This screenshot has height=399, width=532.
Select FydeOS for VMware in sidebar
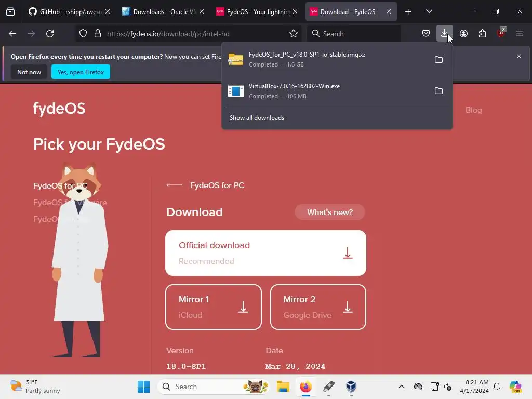pos(70,203)
